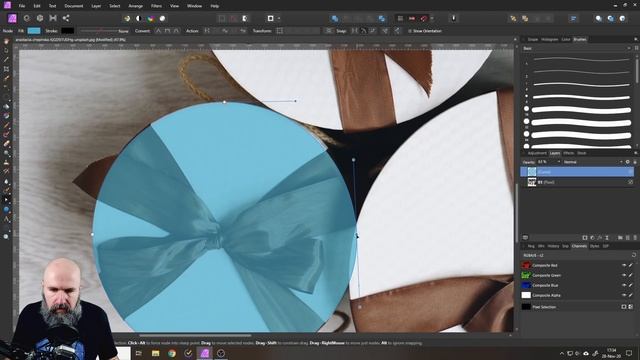
Task: Click the Add Pixel Layer icon
Action: coord(628,238)
